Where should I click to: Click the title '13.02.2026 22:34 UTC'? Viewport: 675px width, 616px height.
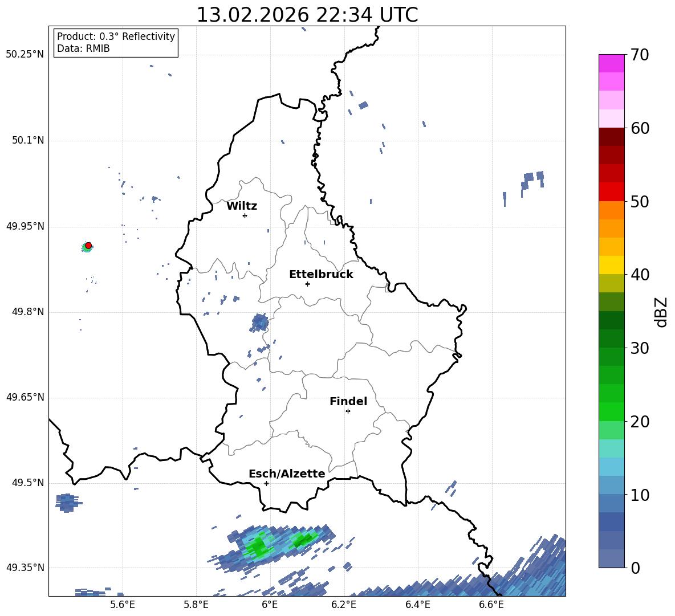click(x=307, y=15)
